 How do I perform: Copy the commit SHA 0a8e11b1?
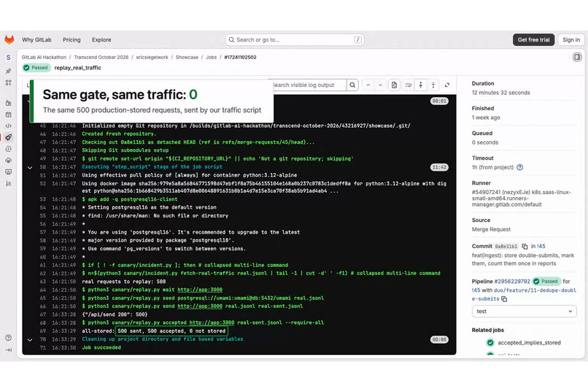click(x=525, y=247)
